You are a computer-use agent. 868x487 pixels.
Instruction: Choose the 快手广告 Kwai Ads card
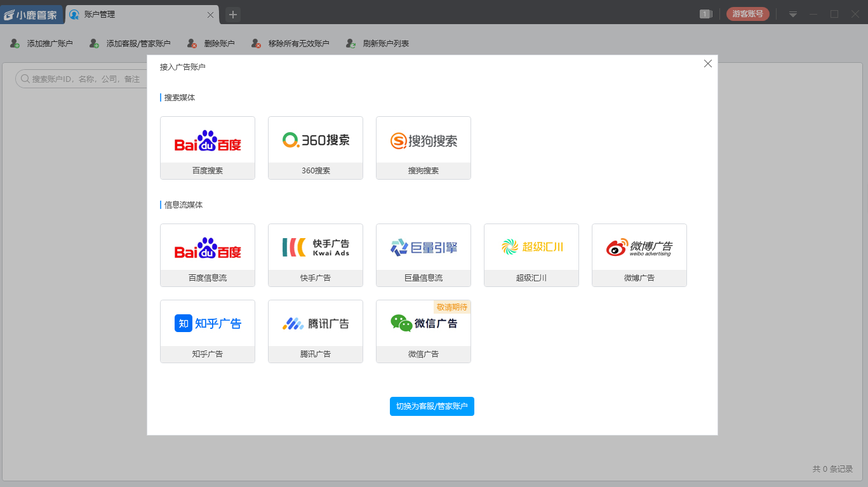[316, 255]
